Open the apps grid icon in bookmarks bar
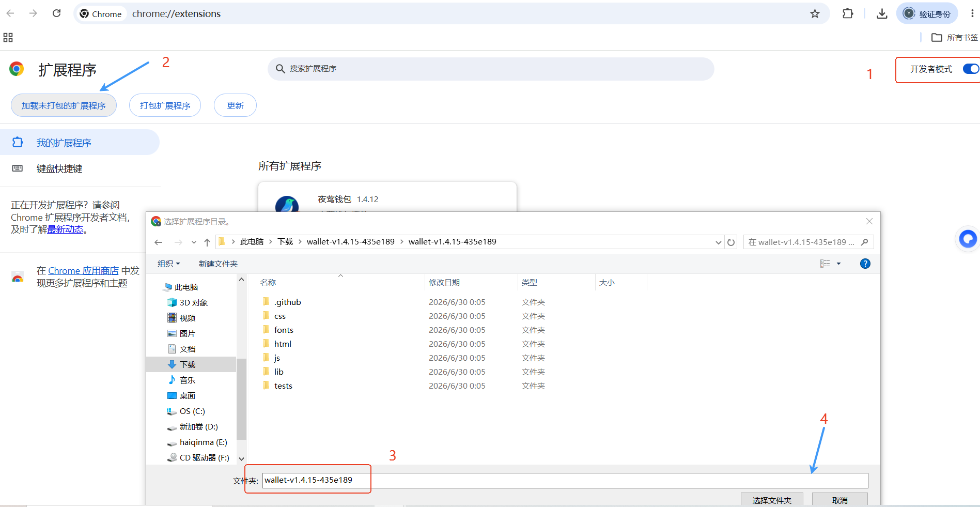980x507 pixels. pos(8,37)
